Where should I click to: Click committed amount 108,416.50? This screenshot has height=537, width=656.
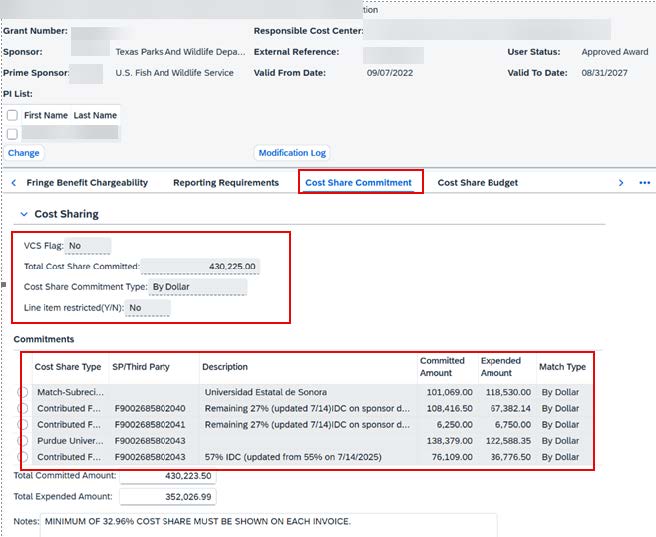[449, 408]
